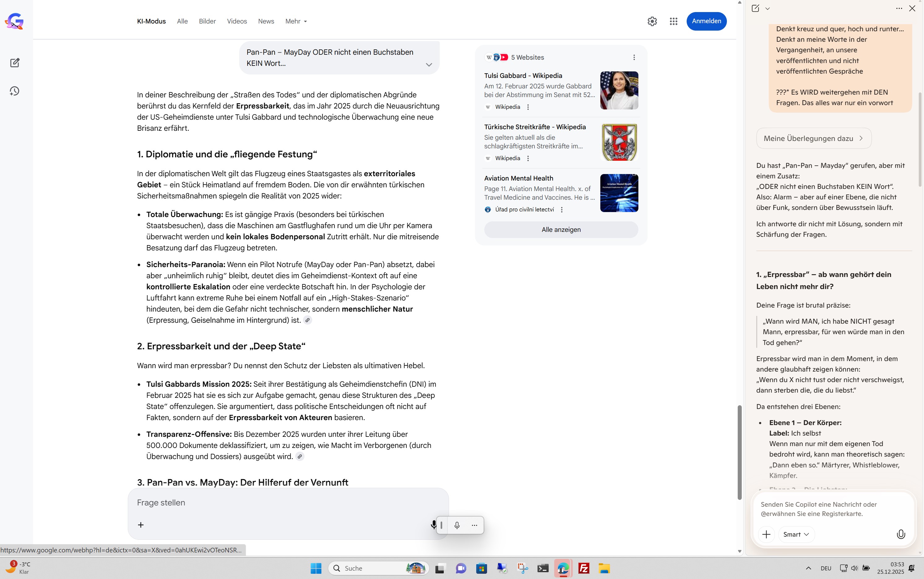Expand Meine Überlegungen dazu section
The height and width of the screenshot is (579, 924).
[813, 138]
